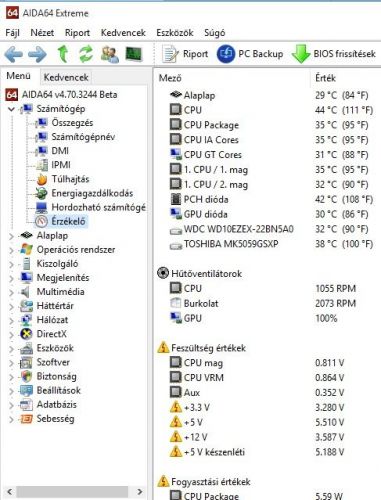The image size is (381, 500).
Task: Click the Mező column header
Action: click(x=170, y=78)
